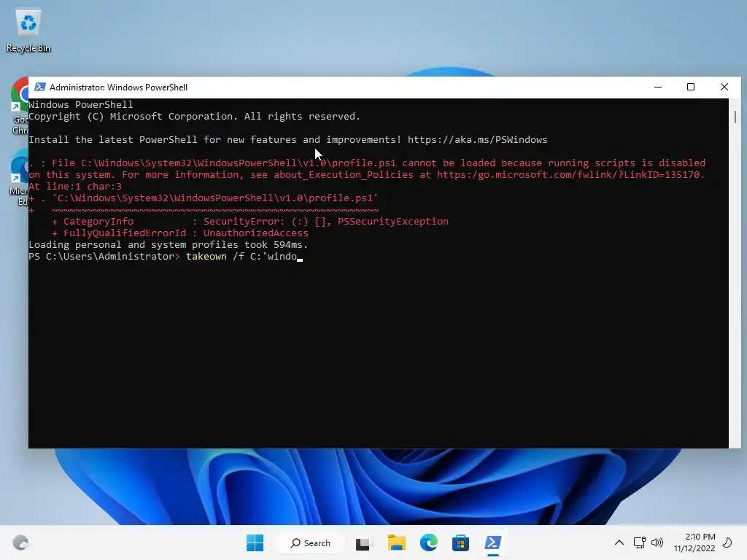Click the 'UnauthorizedAccess' error text
Viewport: 747px width, 560px height.
point(256,233)
